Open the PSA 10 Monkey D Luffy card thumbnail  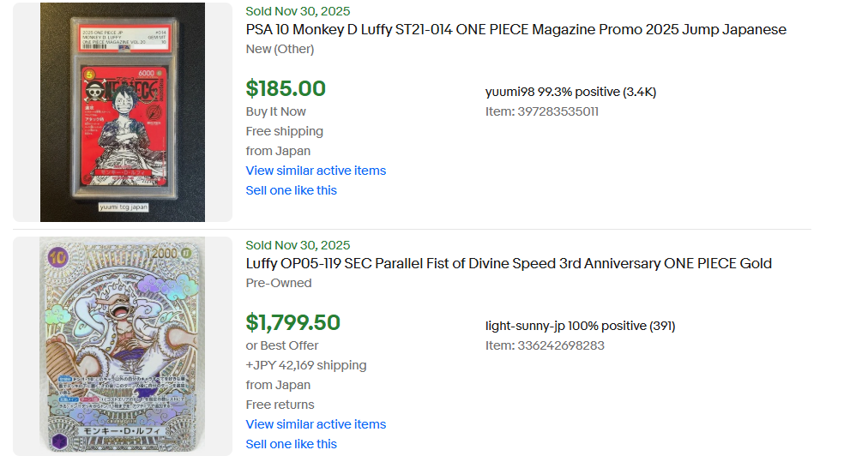(122, 112)
